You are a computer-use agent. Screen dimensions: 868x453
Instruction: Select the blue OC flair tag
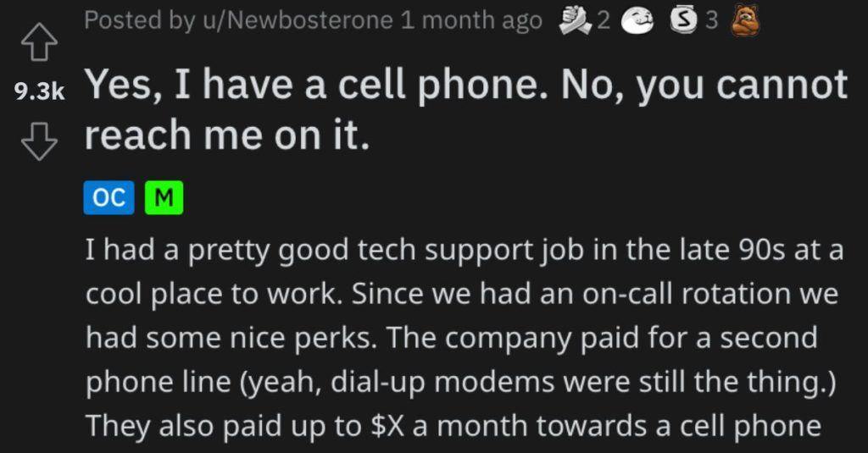click(x=108, y=197)
